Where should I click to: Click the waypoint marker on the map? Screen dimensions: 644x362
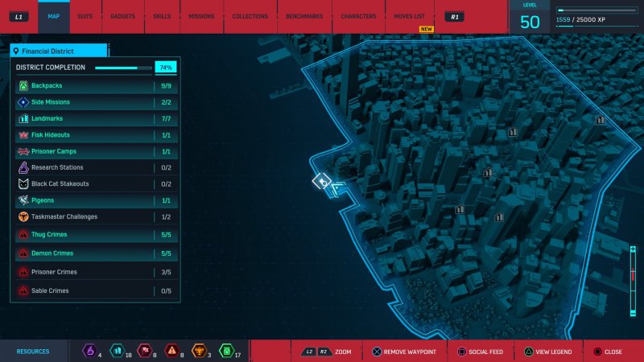pyautogui.click(x=322, y=183)
